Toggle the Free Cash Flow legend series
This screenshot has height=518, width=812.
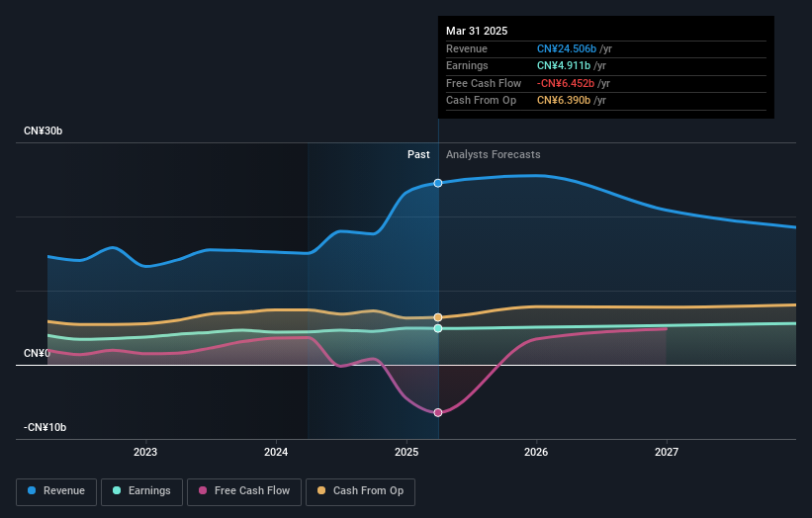244,491
